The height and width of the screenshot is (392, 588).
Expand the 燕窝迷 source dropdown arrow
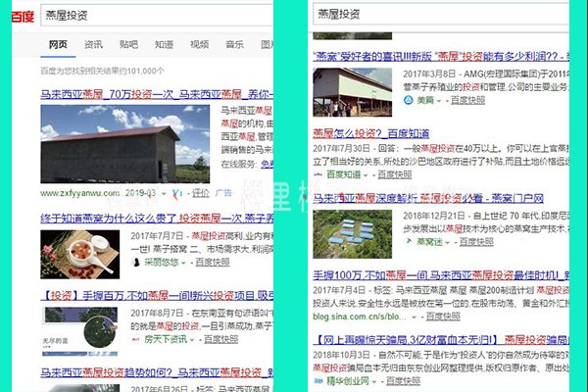click(x=447, y=243)
